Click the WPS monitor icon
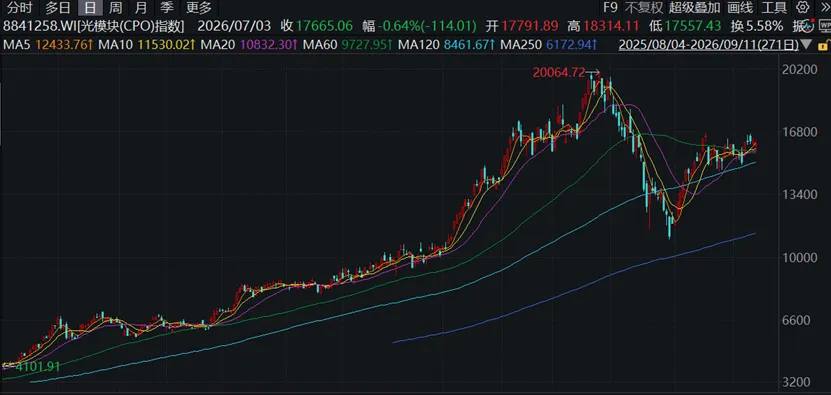Viewport: 831px width, 395px height. pos(825,25)
